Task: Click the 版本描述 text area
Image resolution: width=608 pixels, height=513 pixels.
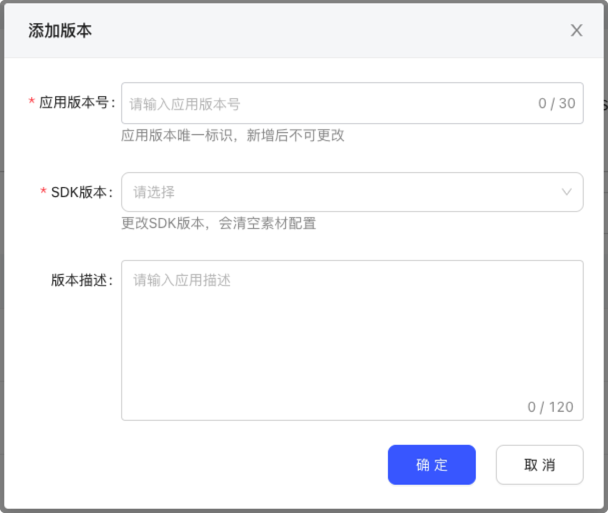Action: (x=352, y=340)
